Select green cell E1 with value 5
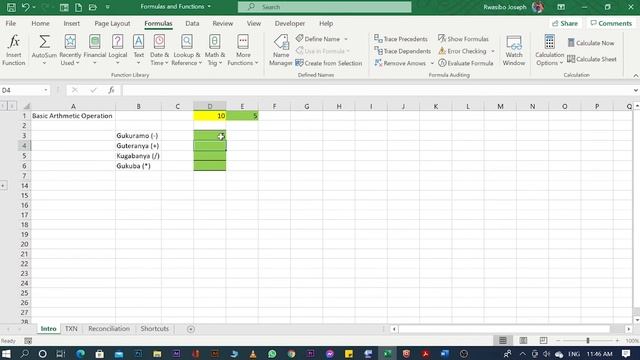This screenshot has width=640, height=360. tap(242, 116)
